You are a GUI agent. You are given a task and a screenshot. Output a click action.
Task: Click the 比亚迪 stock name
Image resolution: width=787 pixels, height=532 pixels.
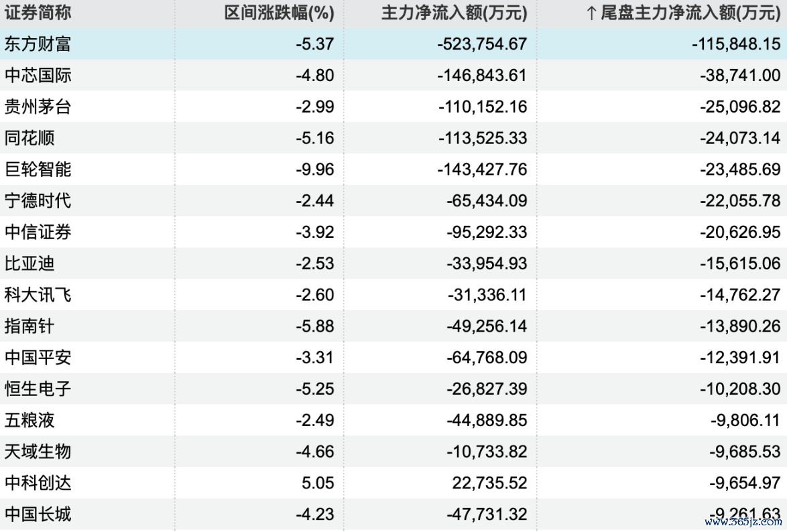point(29,263)
